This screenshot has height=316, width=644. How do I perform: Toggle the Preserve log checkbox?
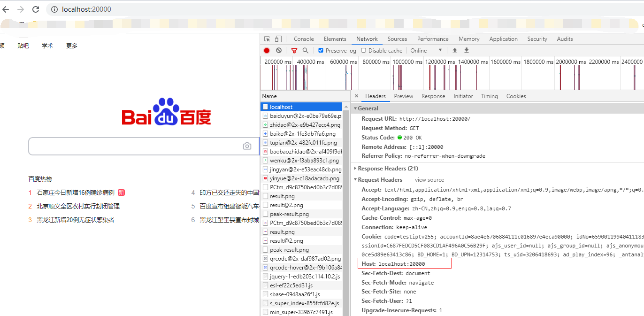321,50
